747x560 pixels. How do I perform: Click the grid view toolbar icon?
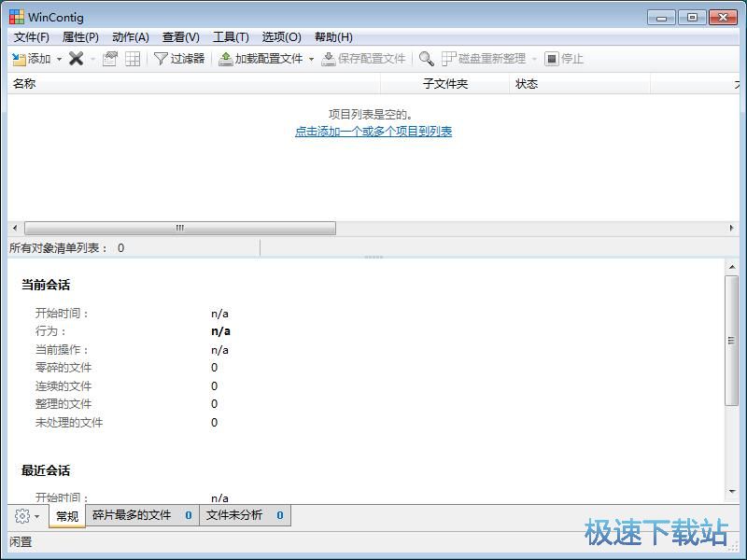(x=131, y=59)
